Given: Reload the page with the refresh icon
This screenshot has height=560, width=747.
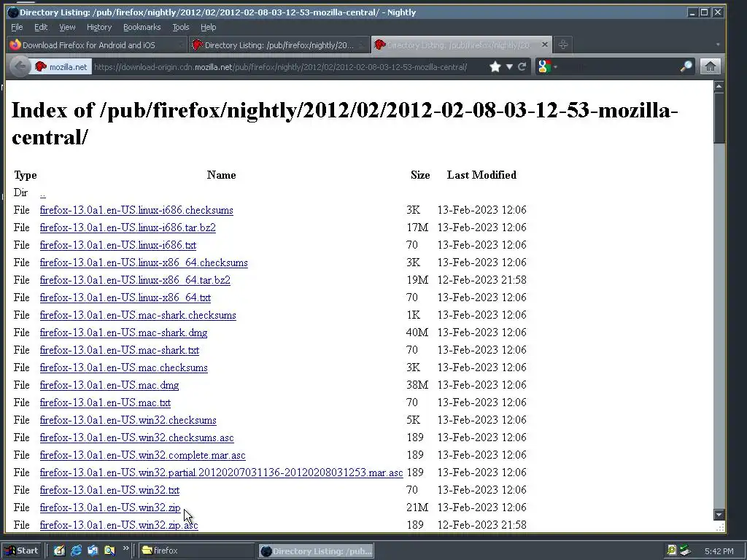Looking at the screenshot, I should 522,66.
